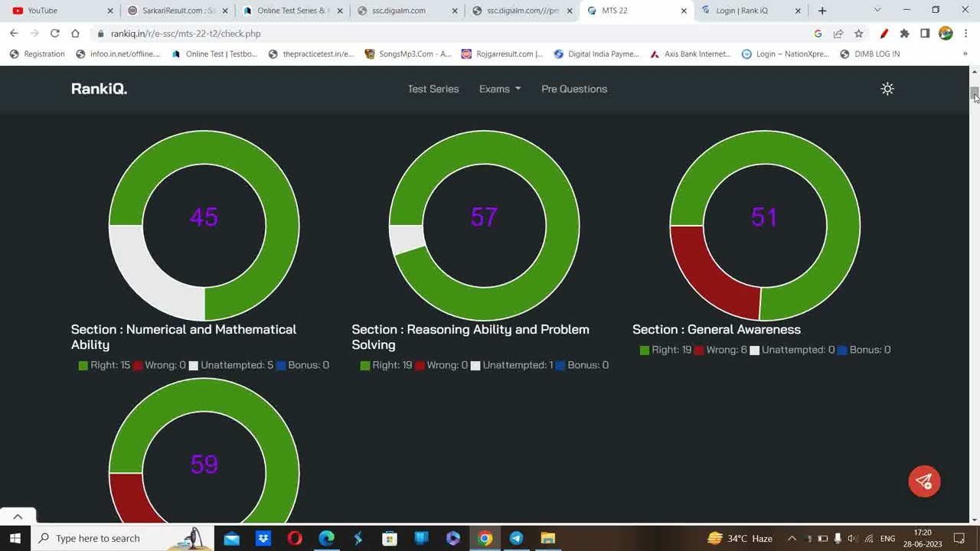The image size is (980, 551).
Task: Open the Exams dropdown menu
Action: [x=500, y=89]
